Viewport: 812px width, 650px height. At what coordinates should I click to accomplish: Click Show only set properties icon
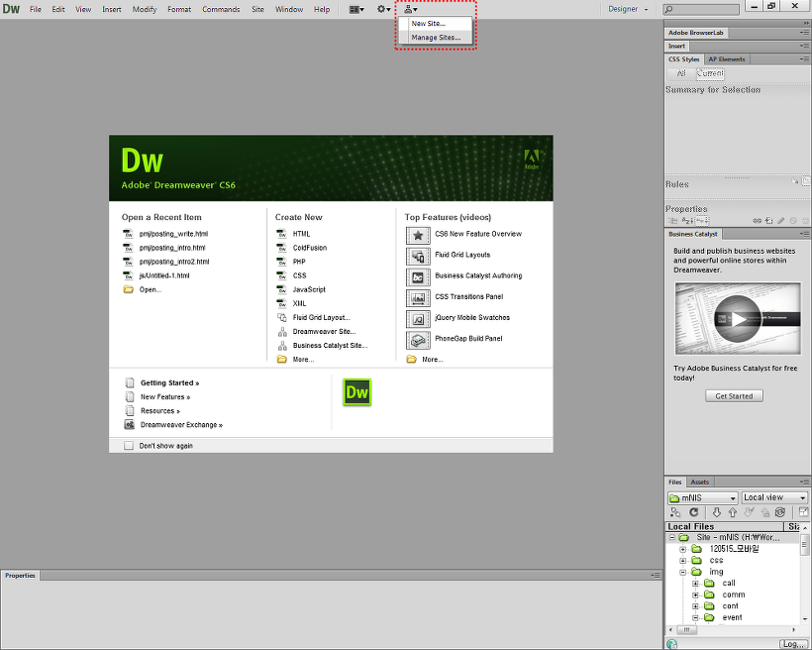pos(702,221)
